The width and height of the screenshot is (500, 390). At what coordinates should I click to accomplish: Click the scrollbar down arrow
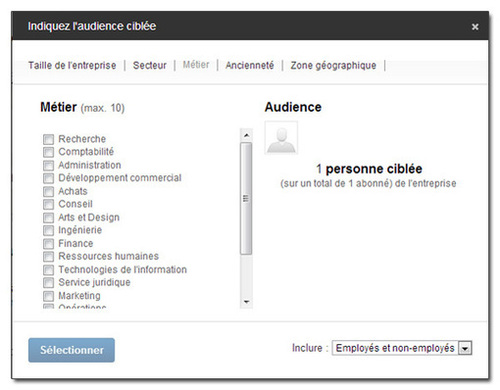click(x=246, y=302)
